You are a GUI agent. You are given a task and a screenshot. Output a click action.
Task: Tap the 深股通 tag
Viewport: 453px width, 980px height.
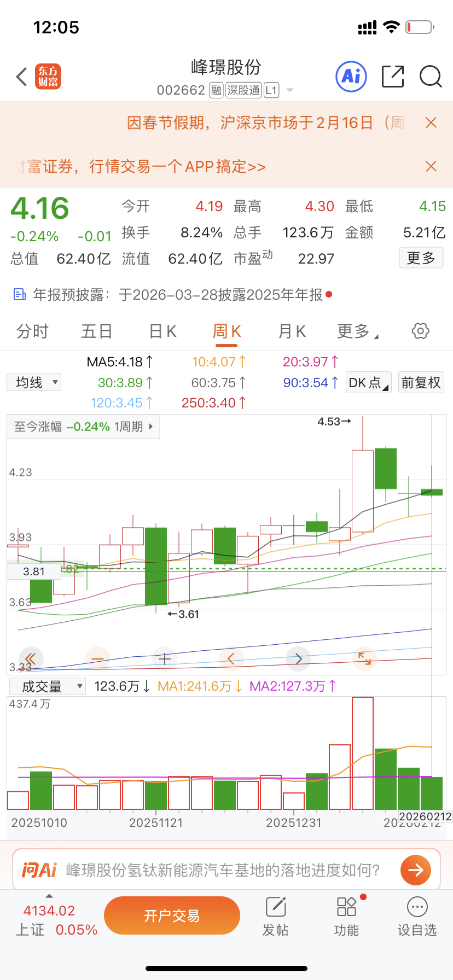[243, 90]
